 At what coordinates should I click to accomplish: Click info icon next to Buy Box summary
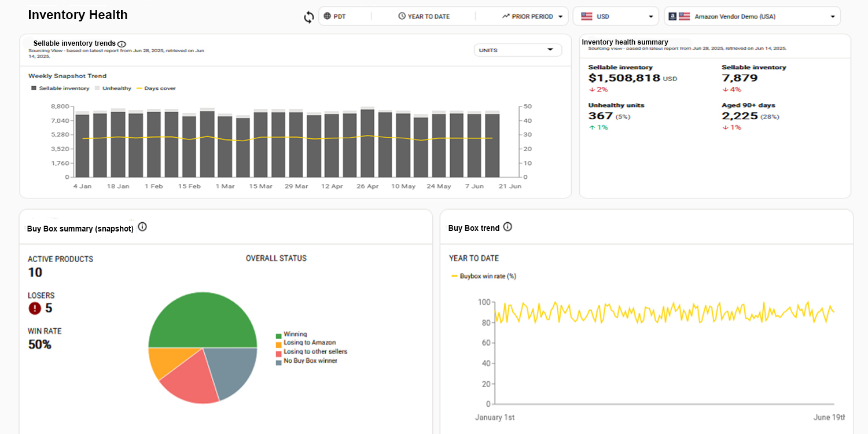(142, 227)
